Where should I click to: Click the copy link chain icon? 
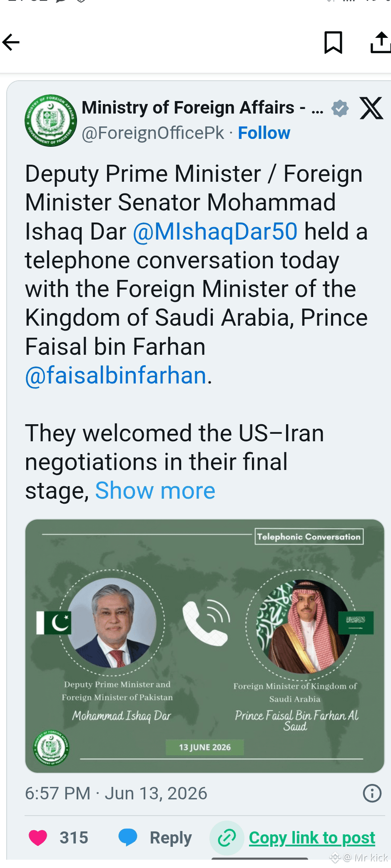pyautogui.click(x=227, y=837)
